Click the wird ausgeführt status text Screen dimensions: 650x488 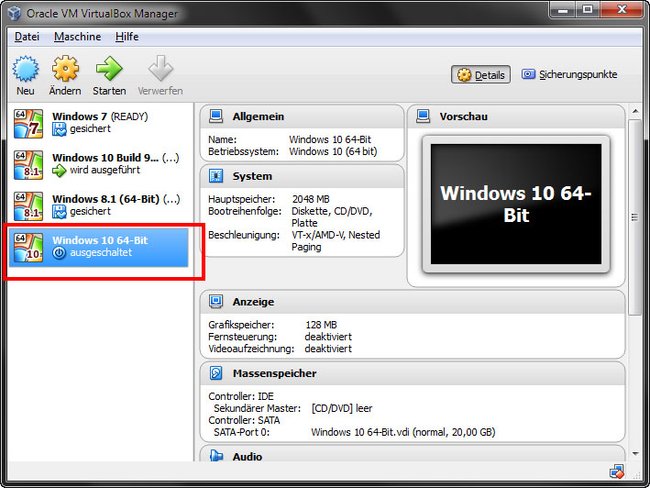click(x=105, y=170)
